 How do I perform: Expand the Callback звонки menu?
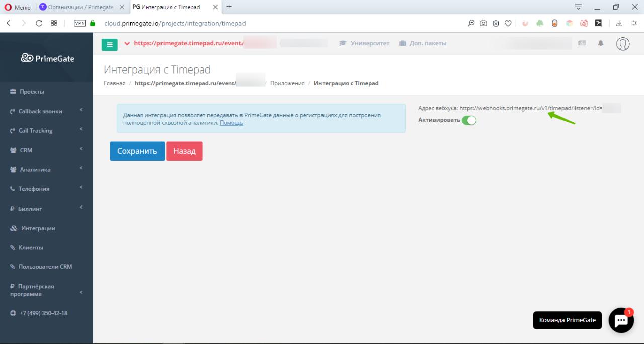(x=46, y=111)
